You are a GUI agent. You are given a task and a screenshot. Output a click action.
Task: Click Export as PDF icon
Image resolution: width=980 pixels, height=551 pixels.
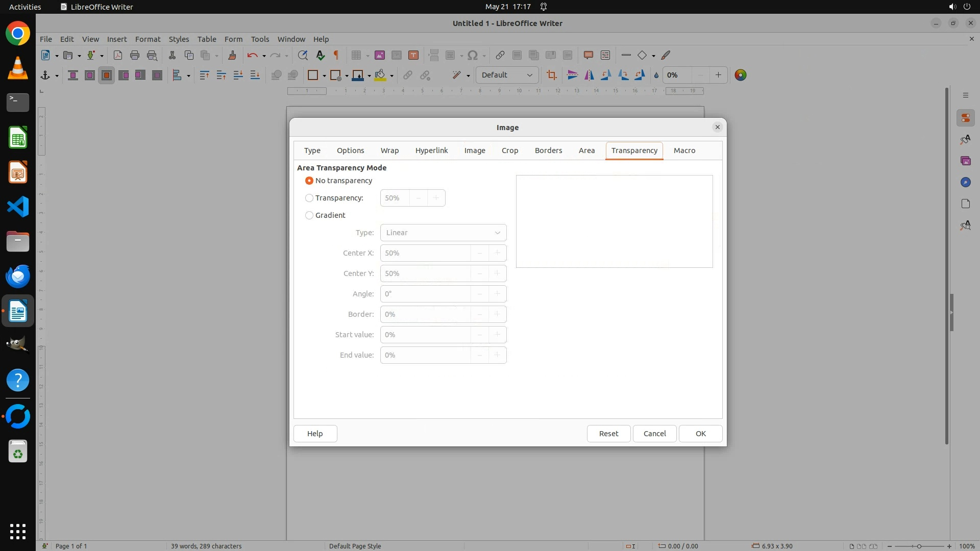[118, 56]
